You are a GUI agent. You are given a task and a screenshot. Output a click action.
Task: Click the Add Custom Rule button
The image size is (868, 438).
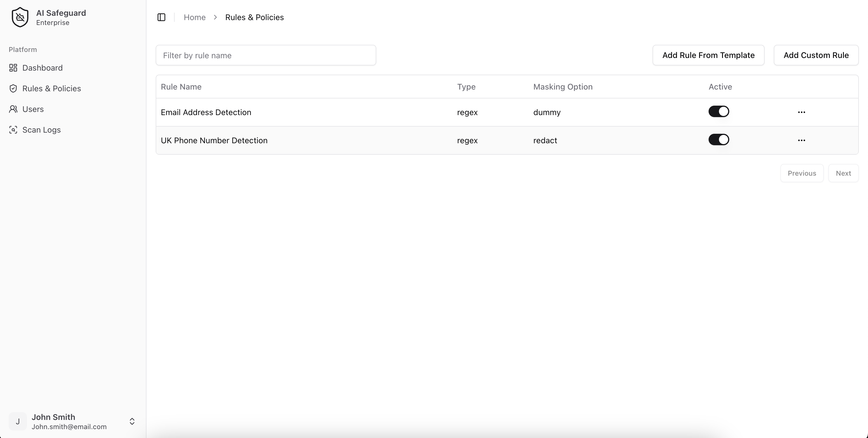point(816,55)
